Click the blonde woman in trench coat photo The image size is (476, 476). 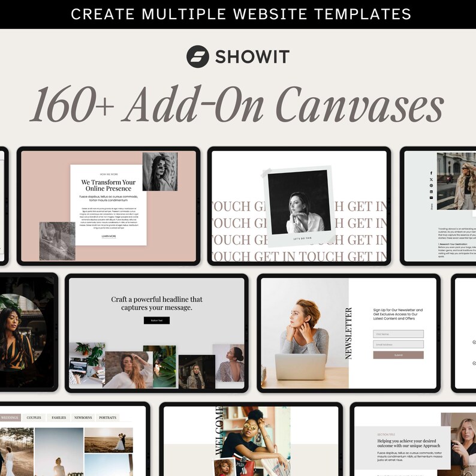point(456,181)
